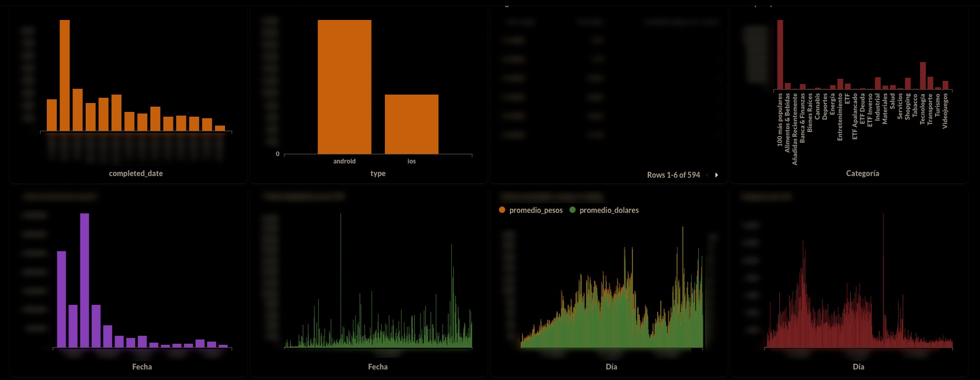980x380 pixels.
Task: Click the tallest purple bar in Fecha chart
Action: point(85,280)
